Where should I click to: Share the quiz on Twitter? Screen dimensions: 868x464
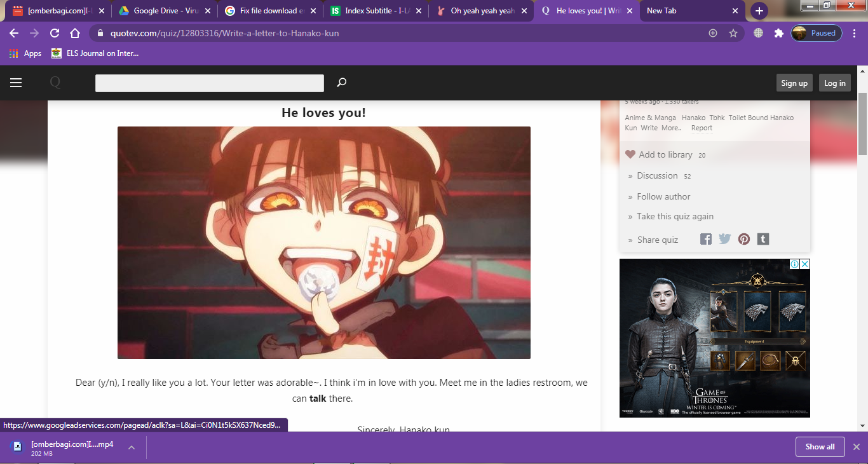[724, 239]
